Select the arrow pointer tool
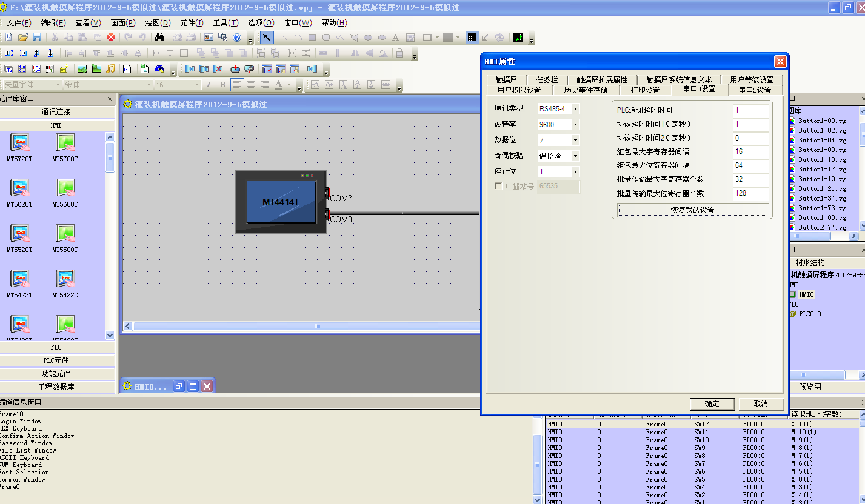865x504 pixels. [266, 38]
